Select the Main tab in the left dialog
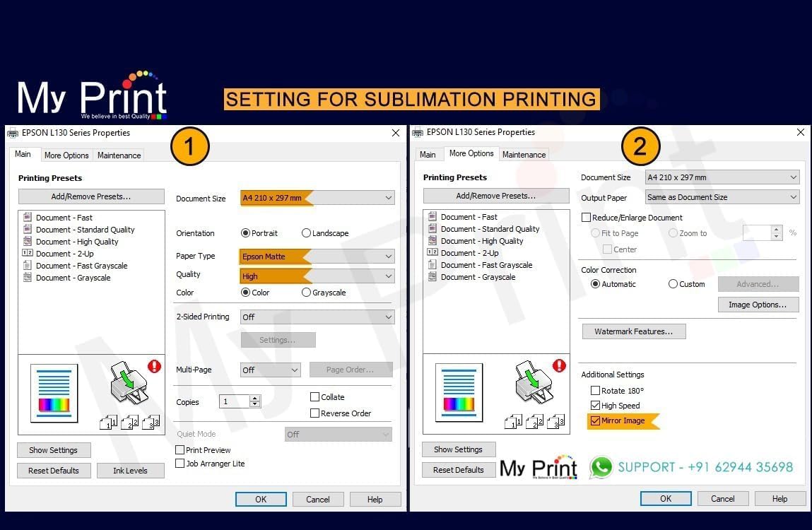 tap(23, 154)
